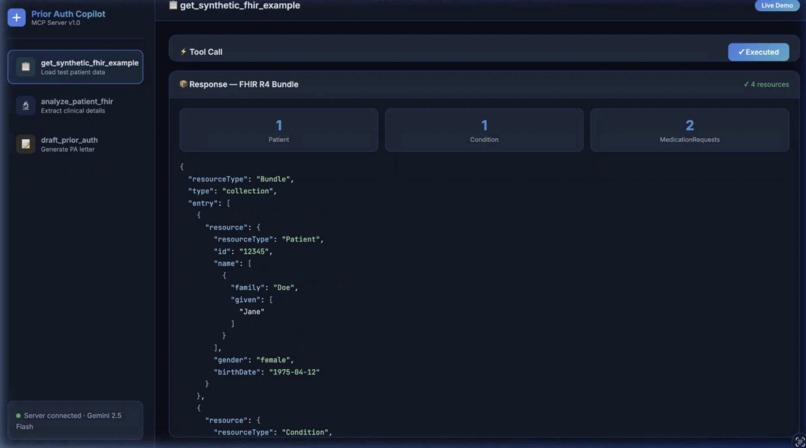
Task: Click the analyze_patient_fhir microscope icon
Action: [x=25, y=106]
